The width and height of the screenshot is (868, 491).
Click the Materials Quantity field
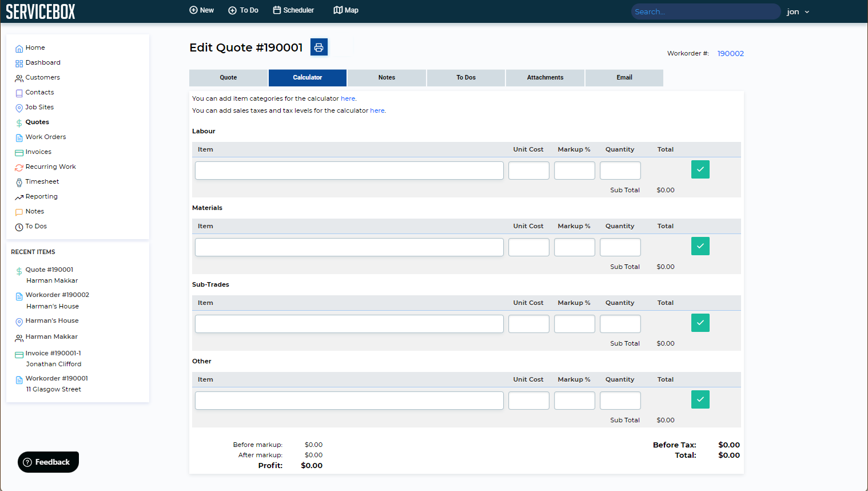(620, 247)
